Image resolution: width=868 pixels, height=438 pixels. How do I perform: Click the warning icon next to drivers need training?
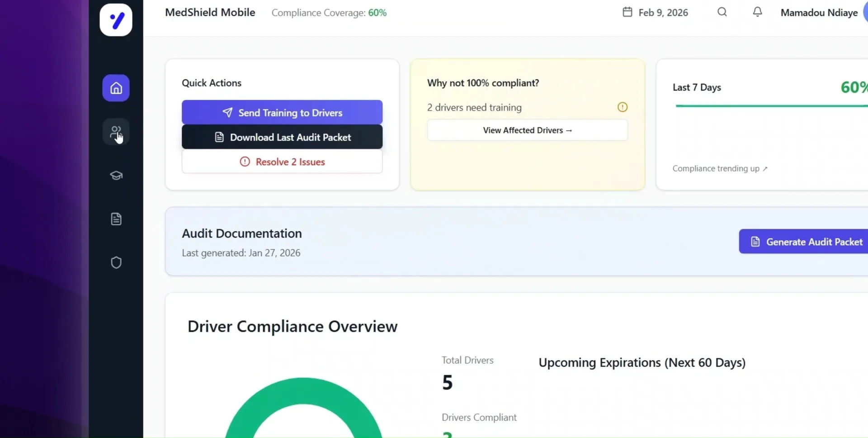(623, 107)
